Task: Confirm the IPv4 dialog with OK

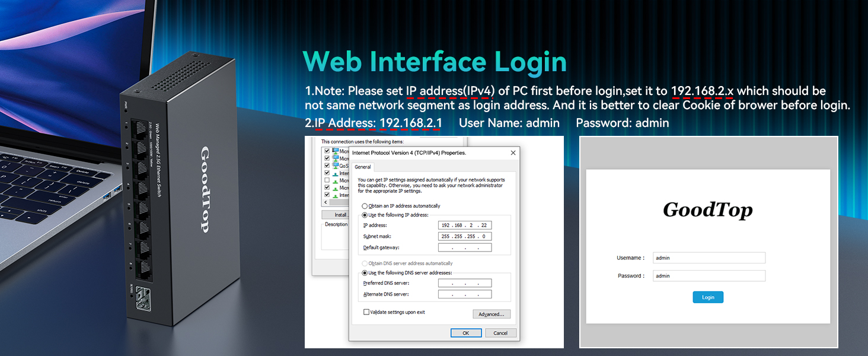Action: click(x=466, y=333)
